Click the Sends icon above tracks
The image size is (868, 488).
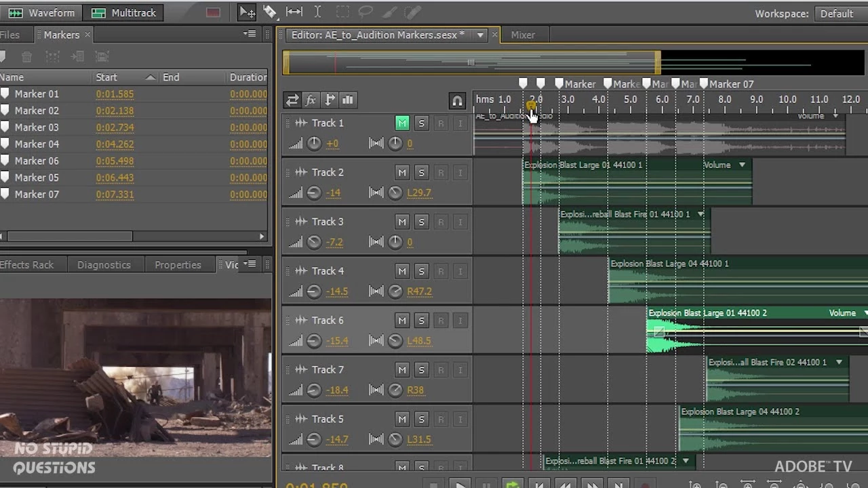pos(330,100)
